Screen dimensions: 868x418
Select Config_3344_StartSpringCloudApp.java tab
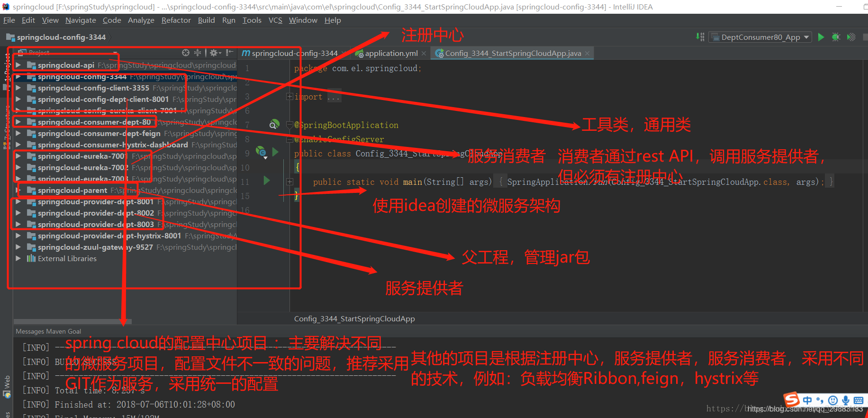513,53
